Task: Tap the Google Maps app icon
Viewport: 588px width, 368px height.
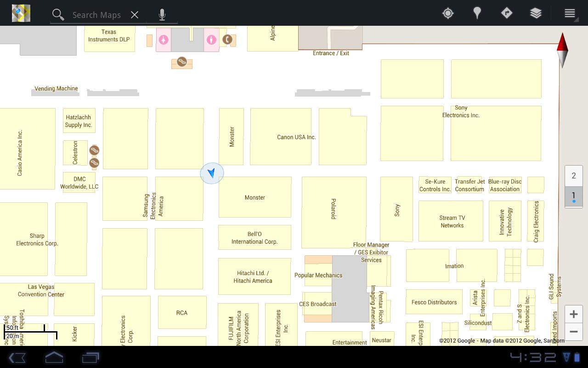Action: click(21, 14)
